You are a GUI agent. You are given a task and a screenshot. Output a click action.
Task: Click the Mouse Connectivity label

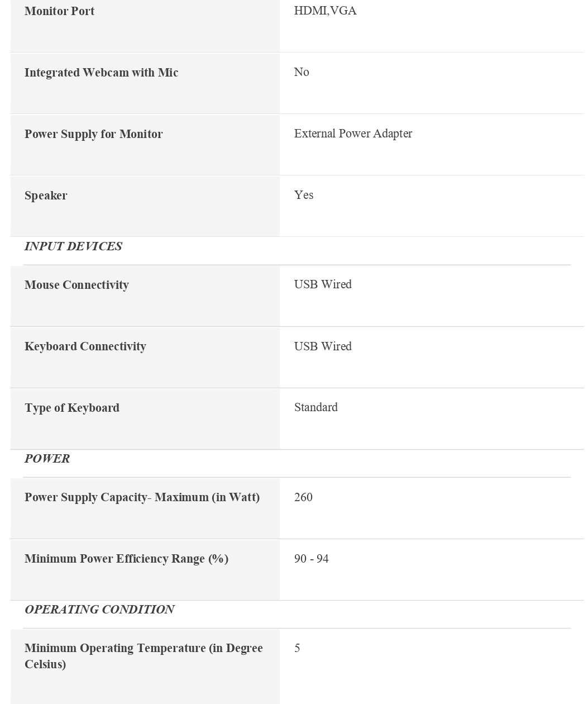pos(77,285)
